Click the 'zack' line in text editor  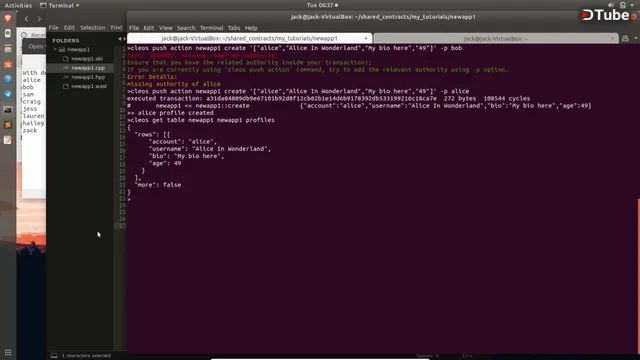(x=30, y=131)
